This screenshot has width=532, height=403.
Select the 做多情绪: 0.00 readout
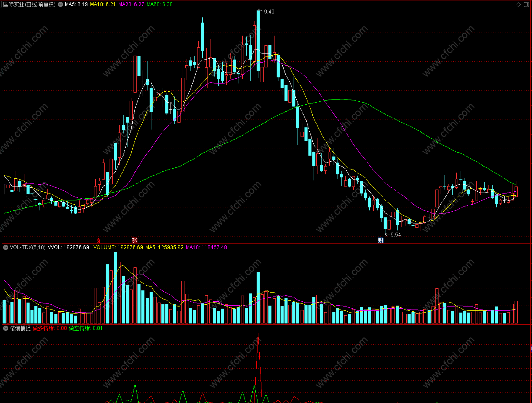coord(50,328)
